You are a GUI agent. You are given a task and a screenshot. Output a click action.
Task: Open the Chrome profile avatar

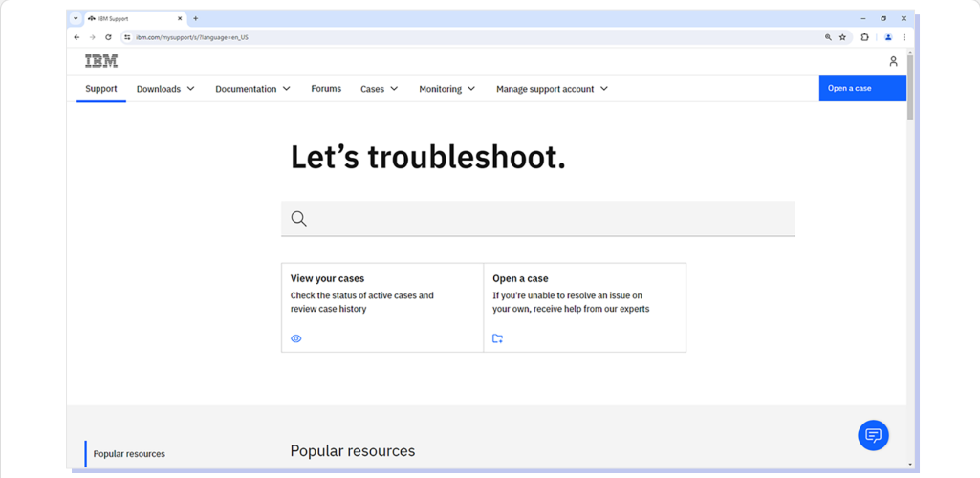tap(888, 37)
